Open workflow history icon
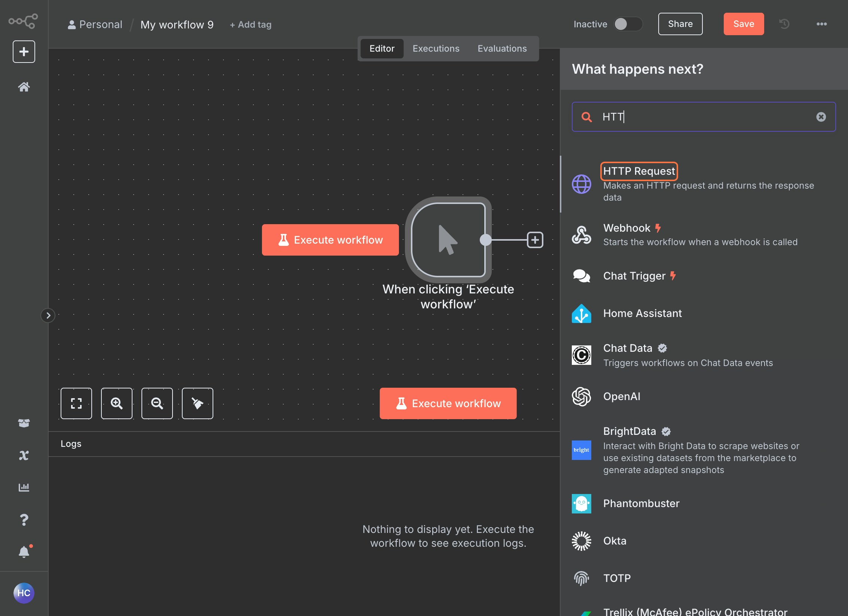This screenshot has height=616, width=848. (784, 24)
